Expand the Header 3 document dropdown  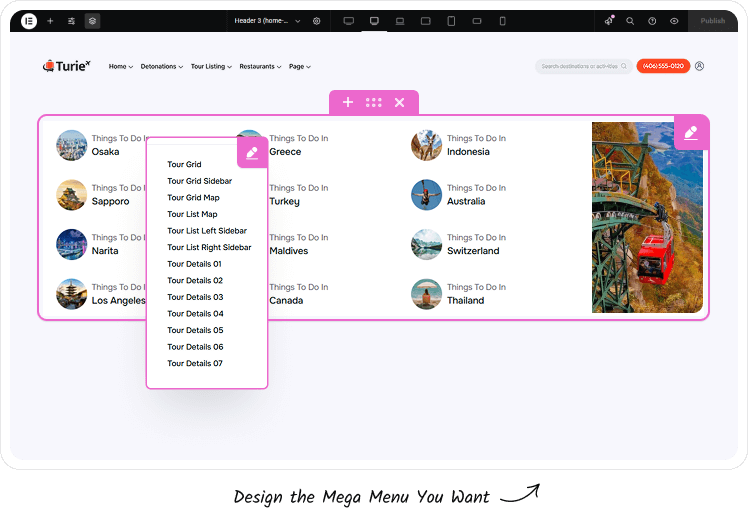point(267,20)
